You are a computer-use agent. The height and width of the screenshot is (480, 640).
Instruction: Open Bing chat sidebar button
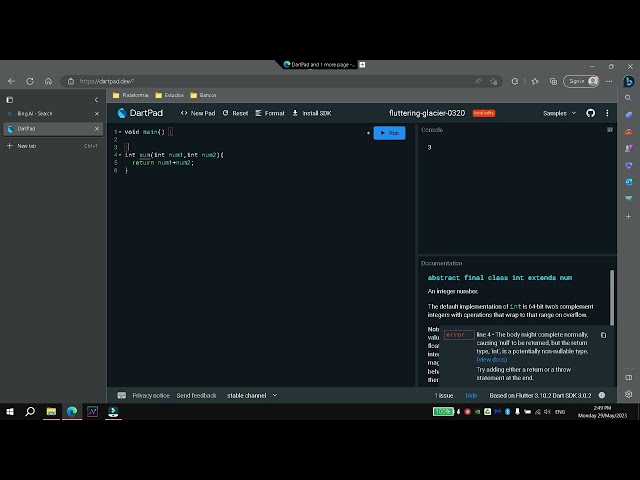point(629,81)
